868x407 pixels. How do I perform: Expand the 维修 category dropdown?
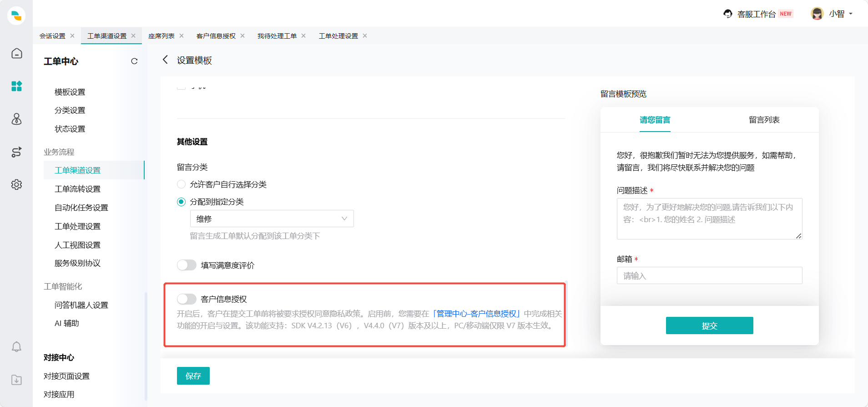pos(272,219)
